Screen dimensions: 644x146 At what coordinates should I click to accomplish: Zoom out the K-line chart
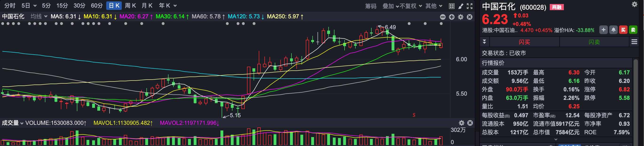tap(443, 17)
